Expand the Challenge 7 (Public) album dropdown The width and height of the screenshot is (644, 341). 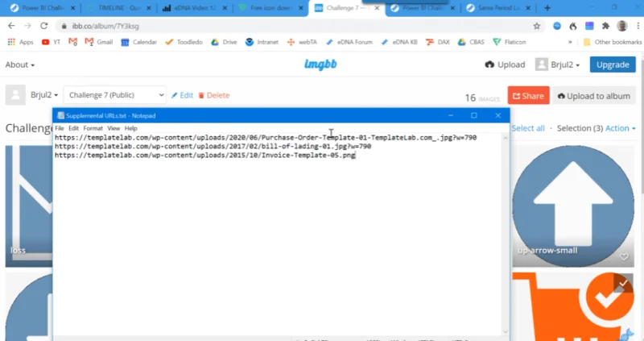(x=115, y=95)
